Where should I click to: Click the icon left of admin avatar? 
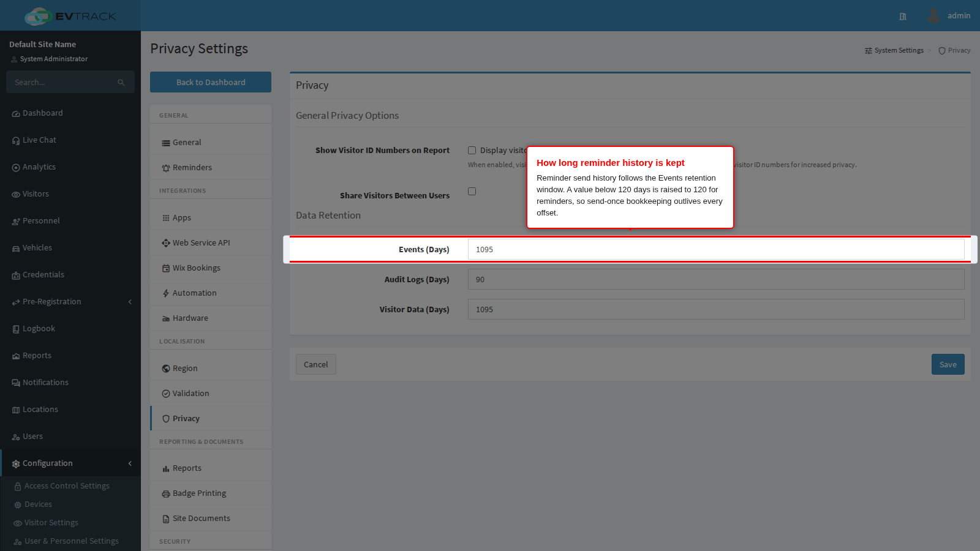[903, 17]
